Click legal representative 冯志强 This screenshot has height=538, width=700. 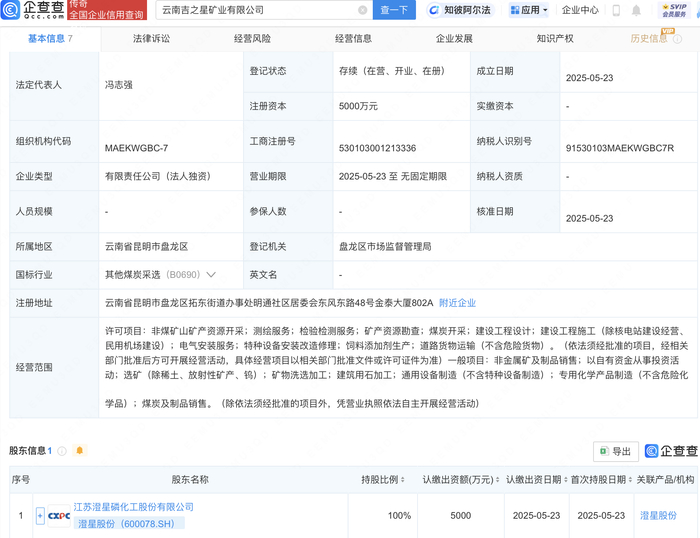tap(124, 85)
